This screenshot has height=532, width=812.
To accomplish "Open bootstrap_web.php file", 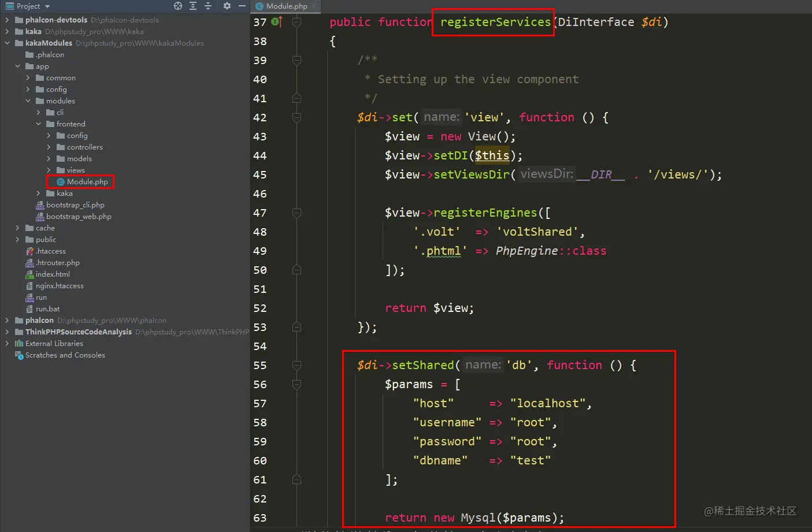I will click(x=73, y=216).
